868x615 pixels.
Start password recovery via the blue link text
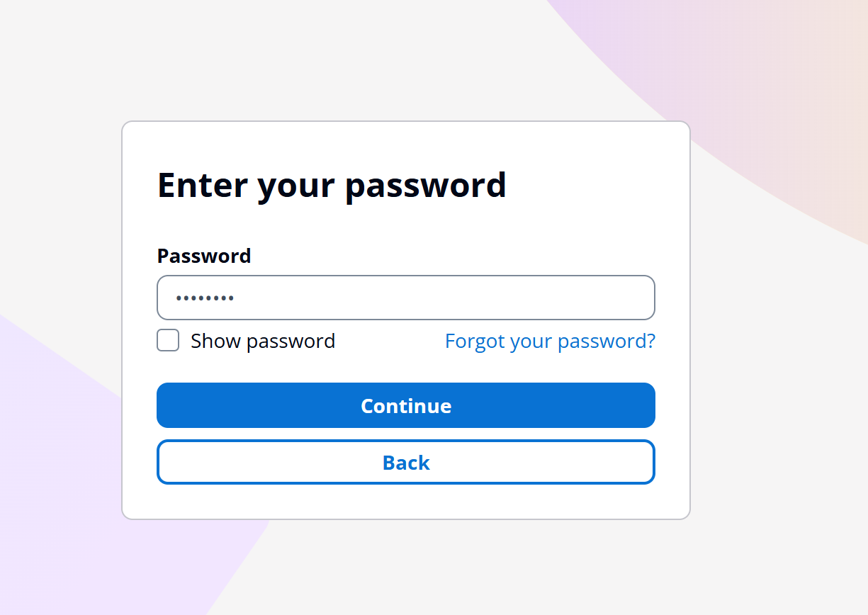tap(550, 342)
